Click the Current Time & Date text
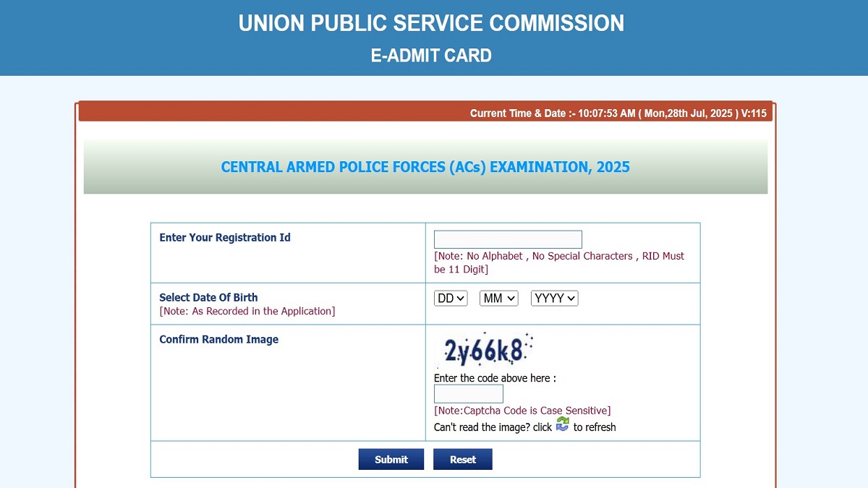Image resolution: width=868 pixels, height=488 pixels. [x=618, y=113]
